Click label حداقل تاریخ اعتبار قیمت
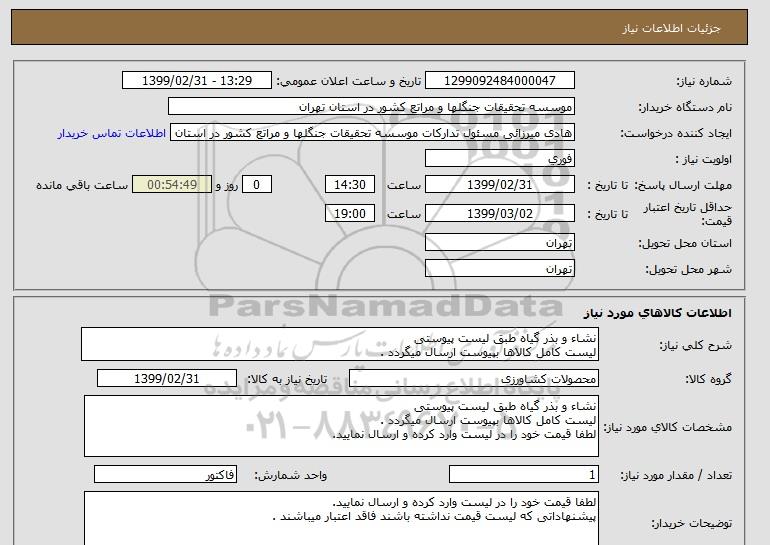The image size is (770, 545). (x=688, y=214)
